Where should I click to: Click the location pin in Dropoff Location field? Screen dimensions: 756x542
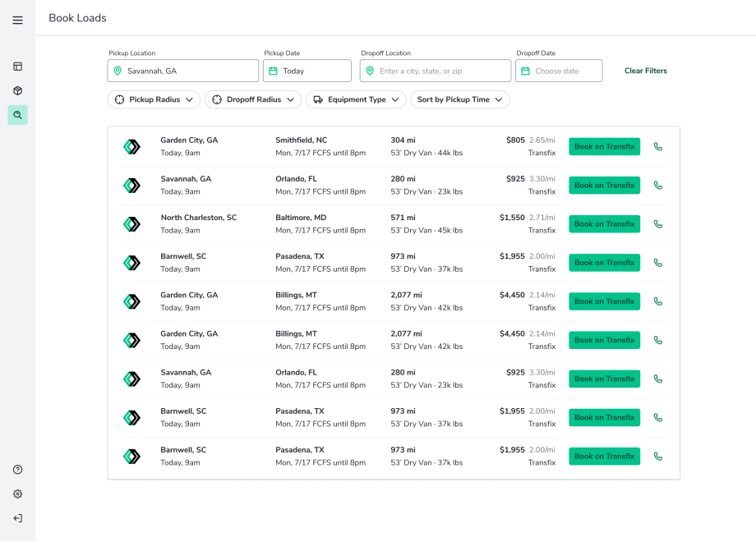point(371,71)
